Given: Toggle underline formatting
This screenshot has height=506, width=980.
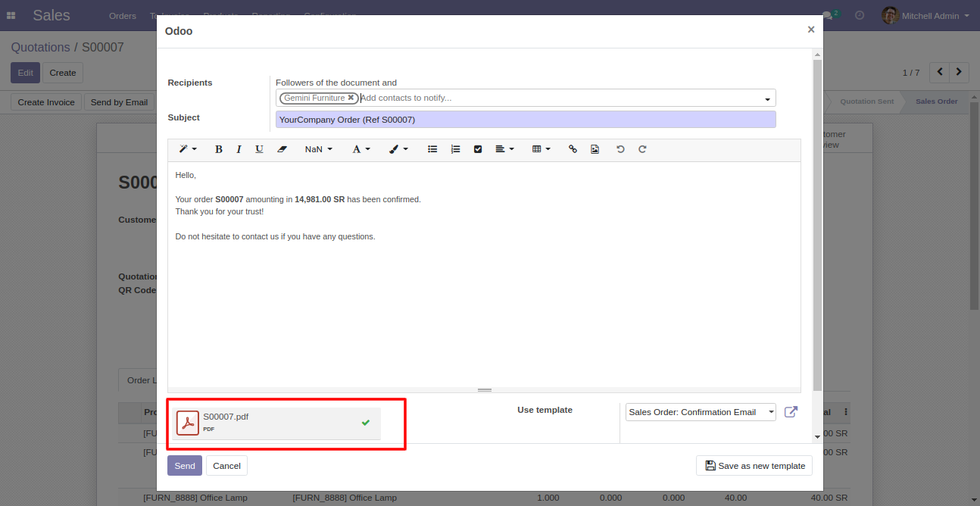Looking at the screenshot, I should pyautogui.click(x=259, y=149).
